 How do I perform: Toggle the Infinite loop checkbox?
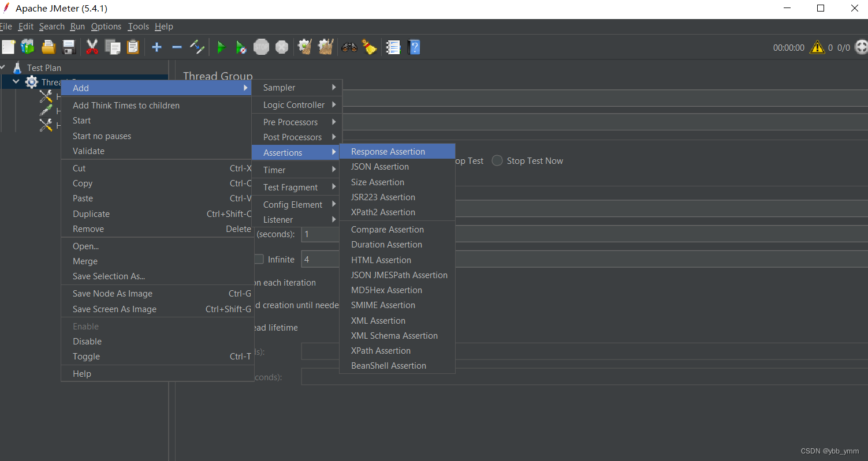click(x=259, y=259)
